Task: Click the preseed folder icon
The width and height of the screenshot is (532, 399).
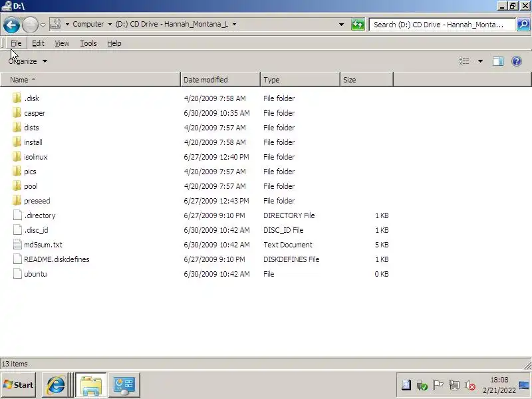Action: click(x=17, y=200)
